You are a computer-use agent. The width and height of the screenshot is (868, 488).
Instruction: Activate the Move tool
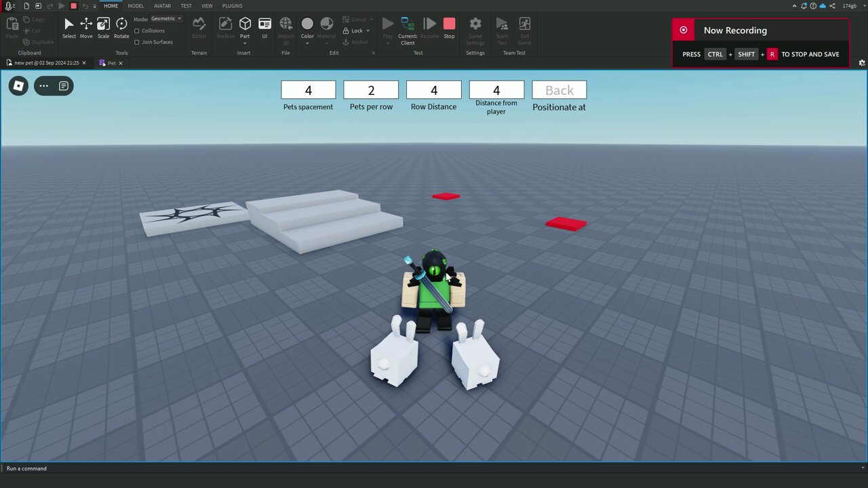(86, 28)
